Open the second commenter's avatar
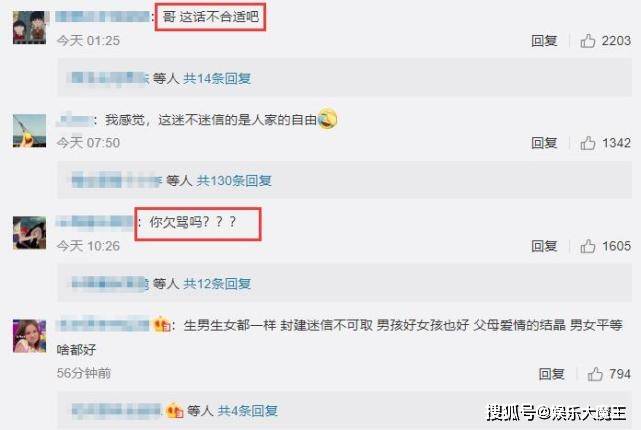 point(29,130)
